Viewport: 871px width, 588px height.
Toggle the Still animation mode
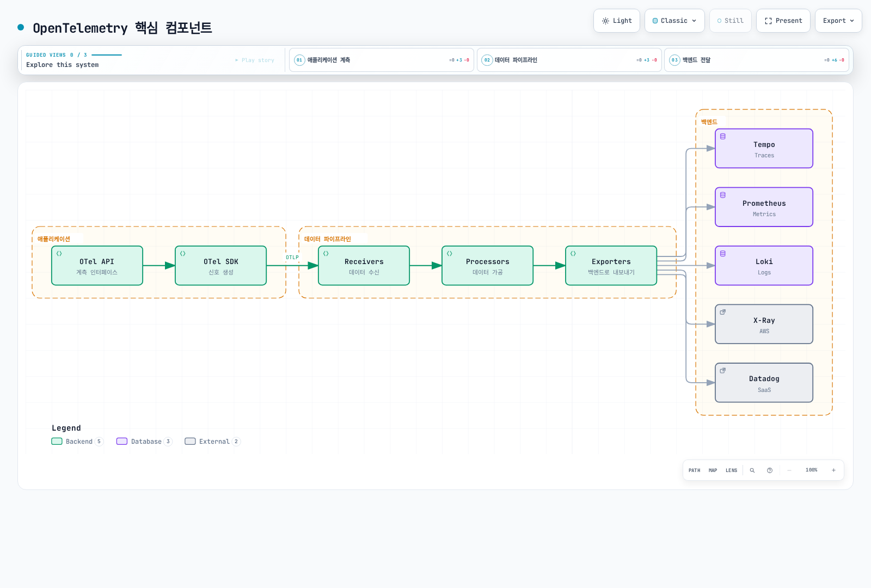click(x=730, y=21)
